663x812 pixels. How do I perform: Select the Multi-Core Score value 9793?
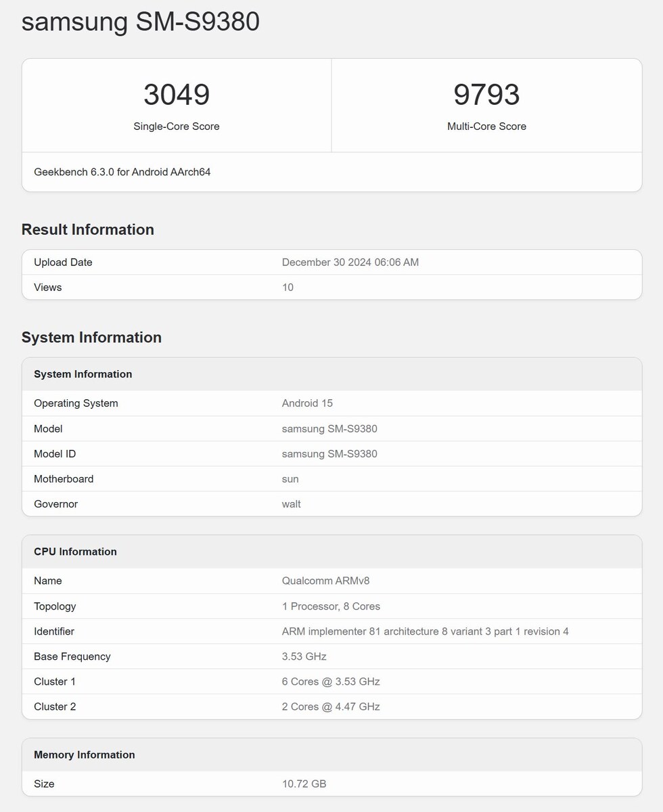(486, 95)
